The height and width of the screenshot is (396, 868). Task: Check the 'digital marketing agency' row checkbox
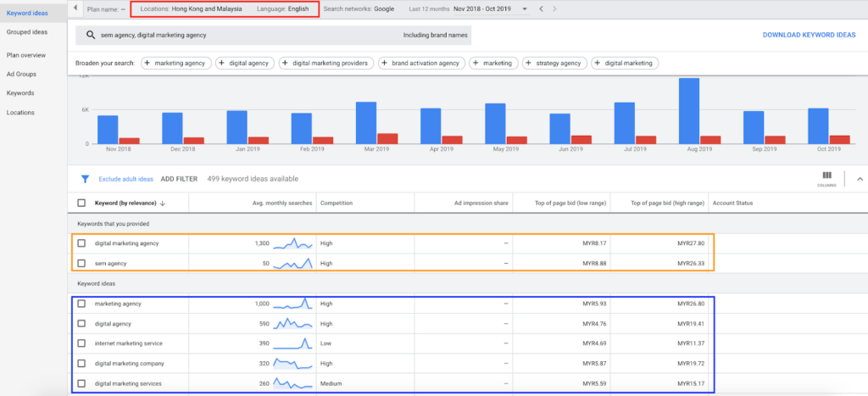coord(81,243)
